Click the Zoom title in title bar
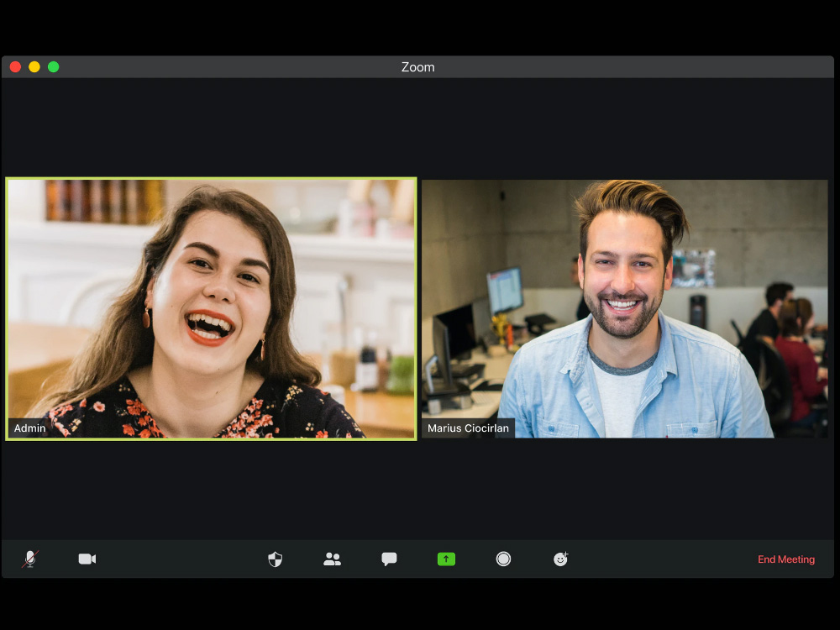 (x=417, y=67)
